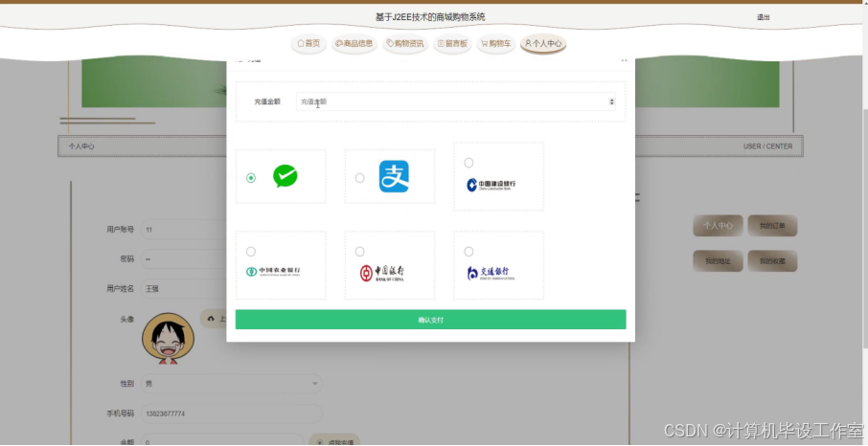
Task: Click the 我的地址 my address button
Action: click(718, 261)
